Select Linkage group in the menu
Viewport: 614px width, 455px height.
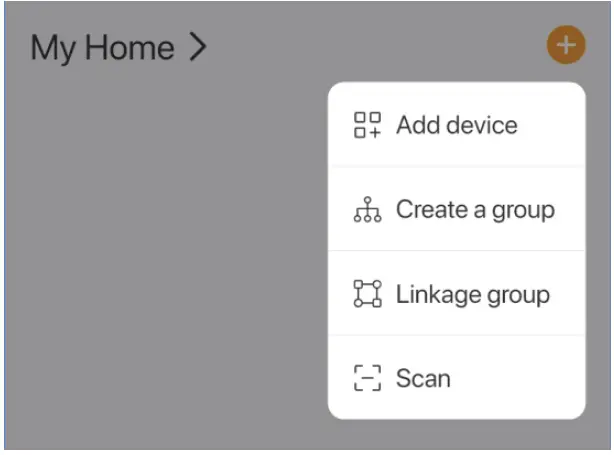[x=456, y=294]
